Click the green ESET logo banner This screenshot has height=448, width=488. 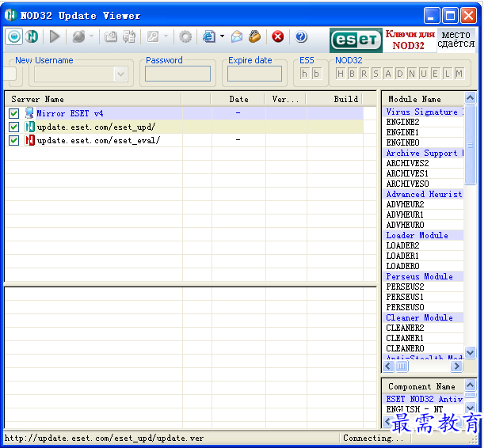[356, 40]
